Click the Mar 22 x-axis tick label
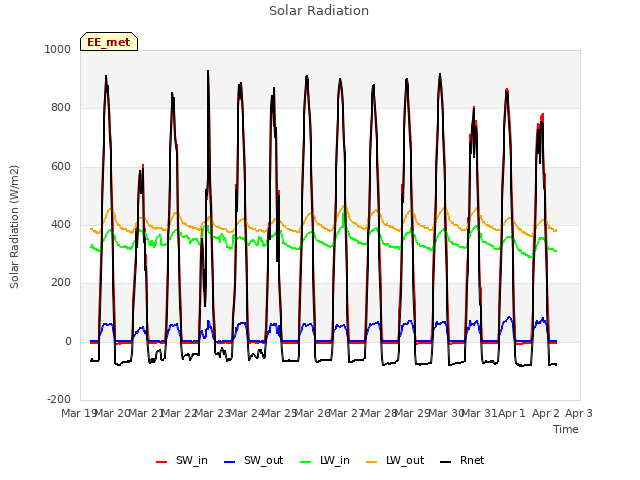640x480 pixels. (x=178, y=413)
